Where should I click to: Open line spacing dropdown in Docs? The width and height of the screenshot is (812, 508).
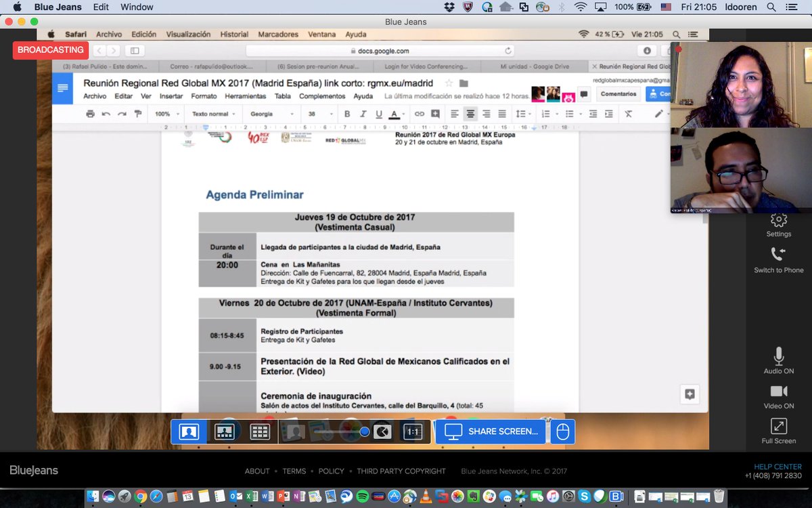pos(524,114)
